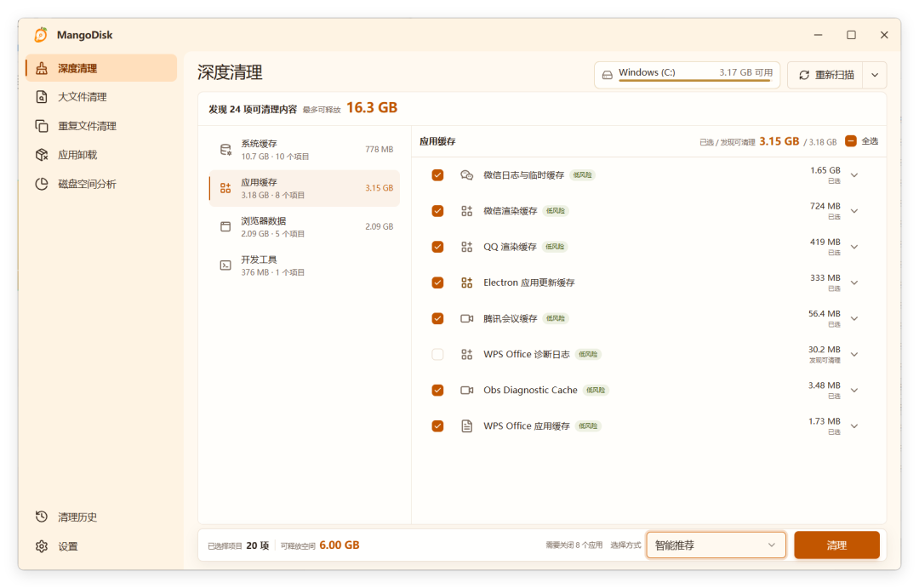This screenshot has height=588, width=919.
Task: Expand the Obs Diagnostic Cache row chevron
Action: pyautogui.click(x=854, y=391)
